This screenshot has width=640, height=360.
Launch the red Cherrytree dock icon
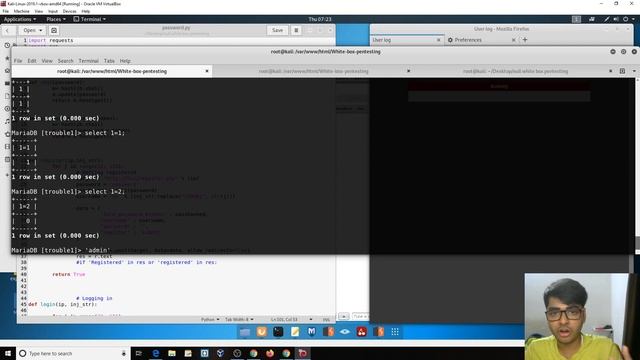pyautogui.click(x=362, y=332)
